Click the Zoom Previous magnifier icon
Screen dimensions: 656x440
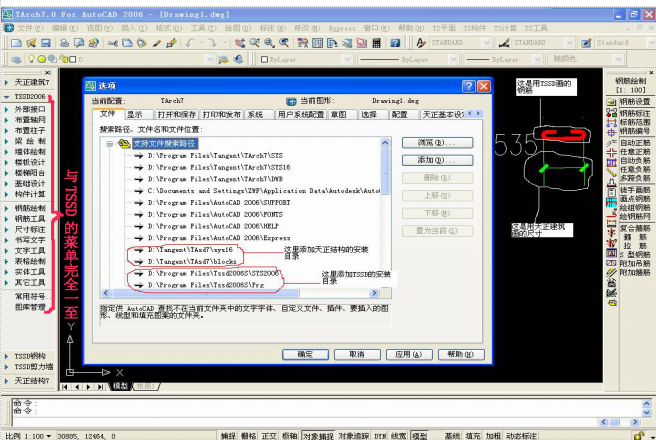(x=284, y=43)
